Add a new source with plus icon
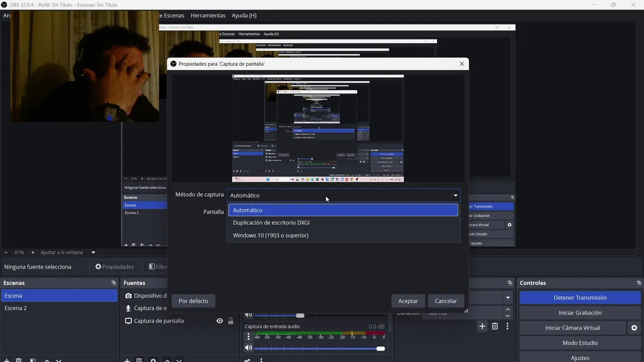The image size is (644, 362). point(127,360)
